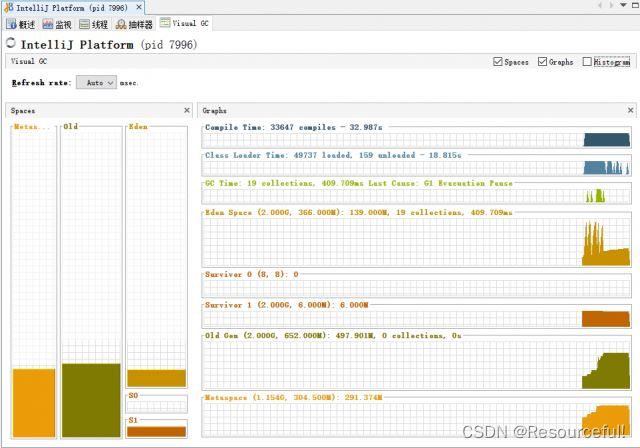Click the scroll tabs right arrow
Screen dimensions: 640x448
click(x=611, y=5)
